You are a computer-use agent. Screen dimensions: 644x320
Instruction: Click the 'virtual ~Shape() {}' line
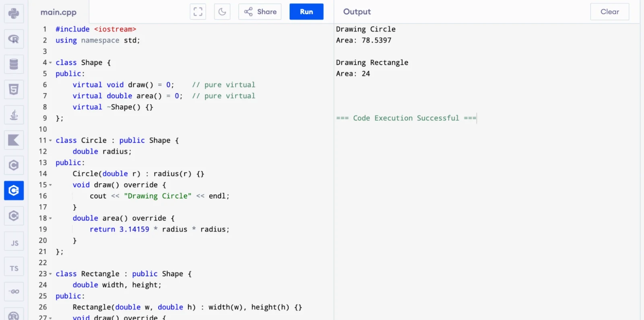coord(113,107)
